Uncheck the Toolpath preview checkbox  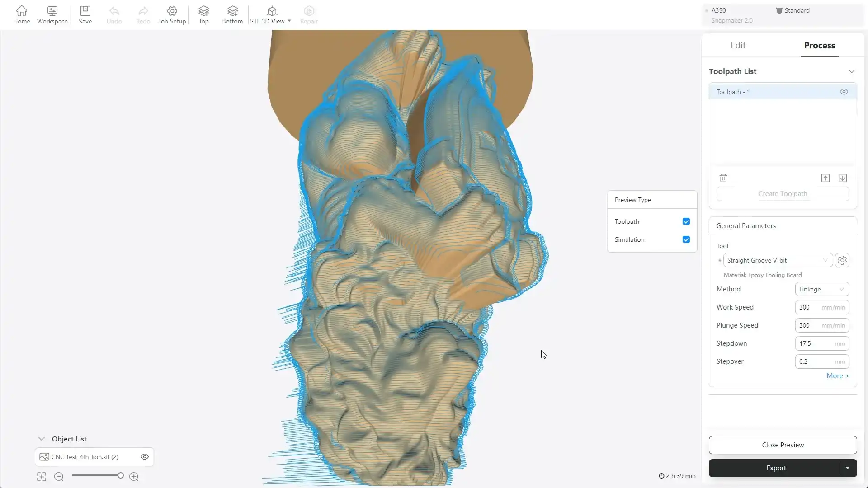[686, 221]
